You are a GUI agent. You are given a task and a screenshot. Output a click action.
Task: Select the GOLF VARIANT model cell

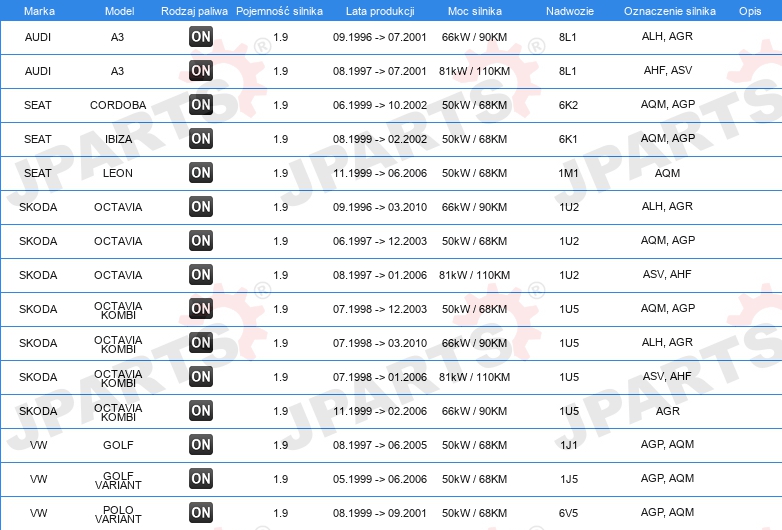(x=118, y=481)
